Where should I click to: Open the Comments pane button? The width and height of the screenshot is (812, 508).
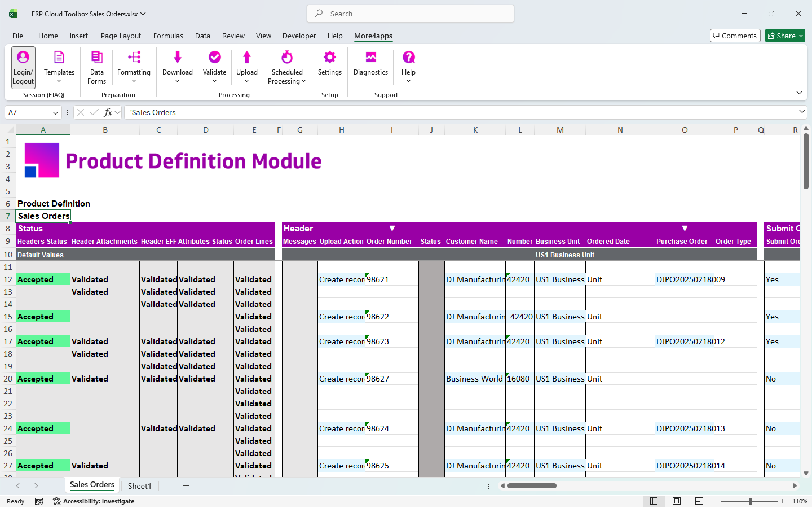click(735, 36)
